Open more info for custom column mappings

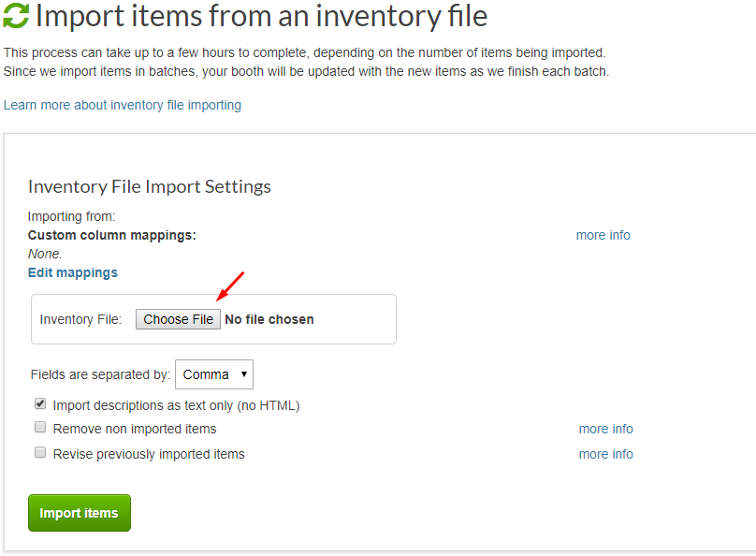click(603, 235)
